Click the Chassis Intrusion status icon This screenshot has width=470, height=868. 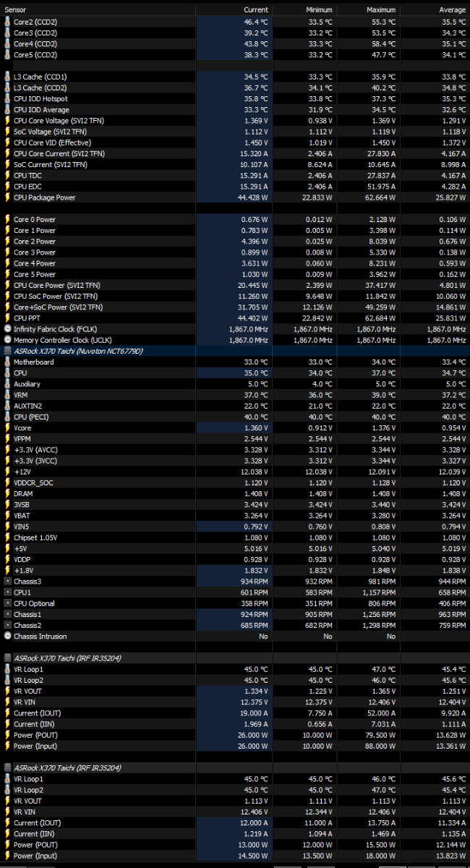[8, 637]
